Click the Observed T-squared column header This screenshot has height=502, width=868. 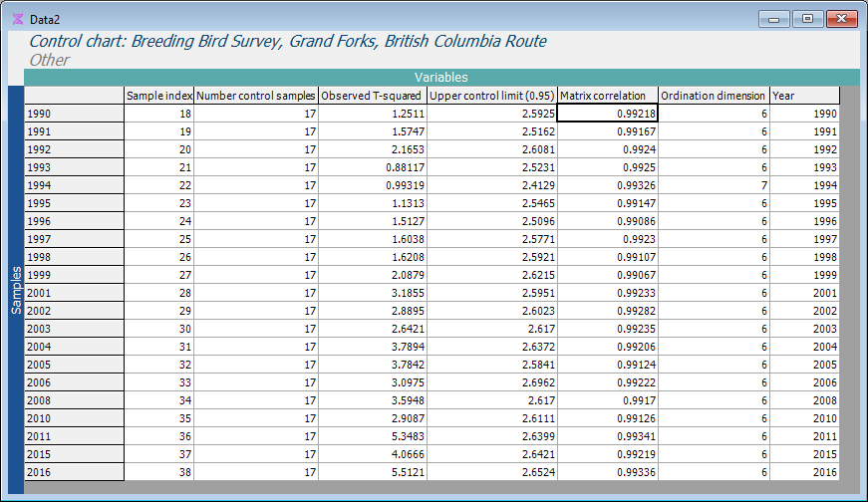(x=372, y=96)
